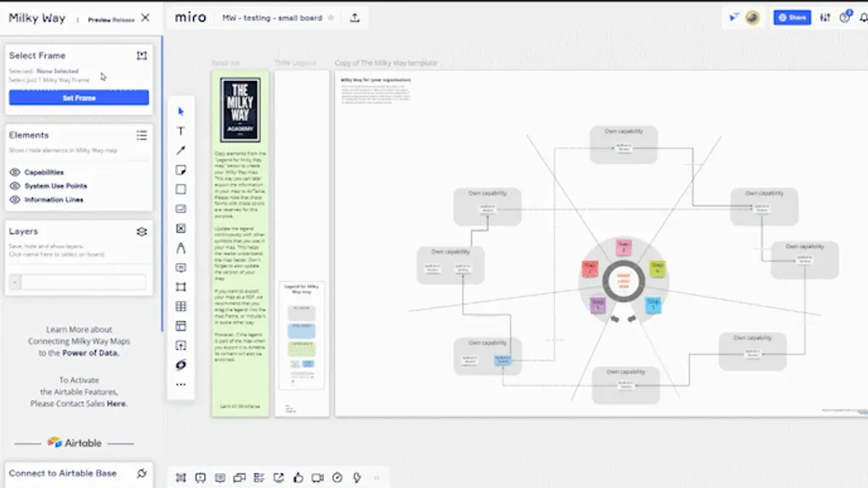The image size is (868, 488).
Task: Select the Text tool
Action: pos(181,131)
